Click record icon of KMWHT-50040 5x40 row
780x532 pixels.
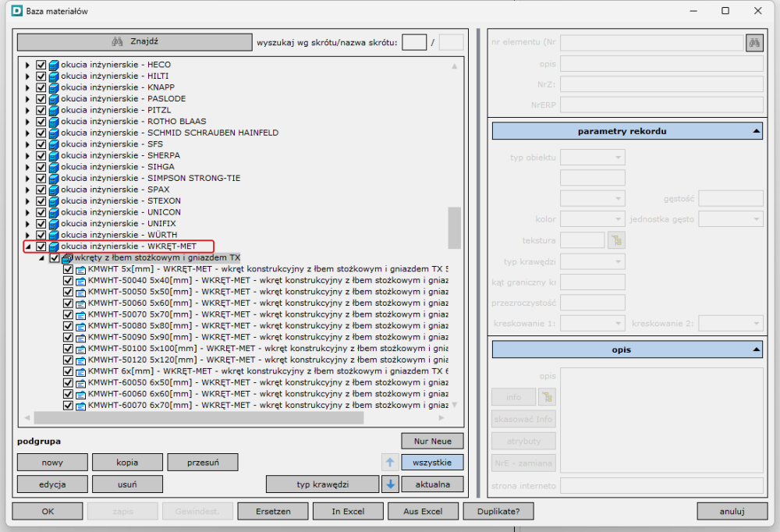click(80, 281)
